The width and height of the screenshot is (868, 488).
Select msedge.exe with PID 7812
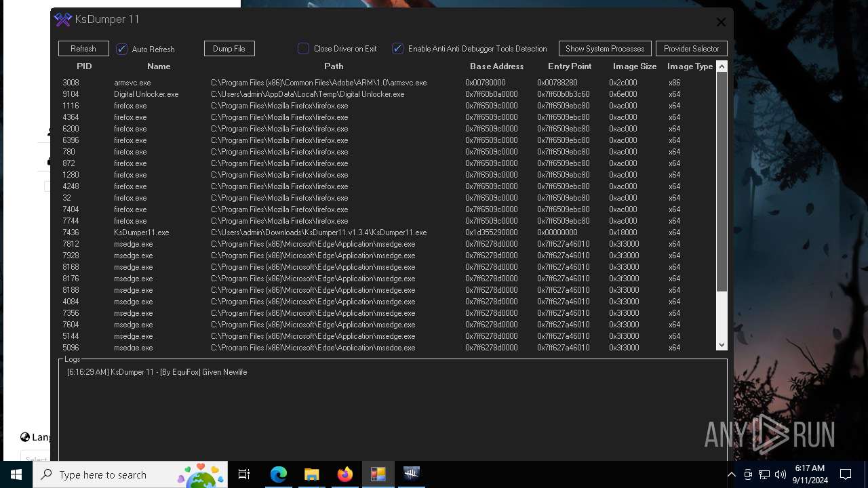387,244
